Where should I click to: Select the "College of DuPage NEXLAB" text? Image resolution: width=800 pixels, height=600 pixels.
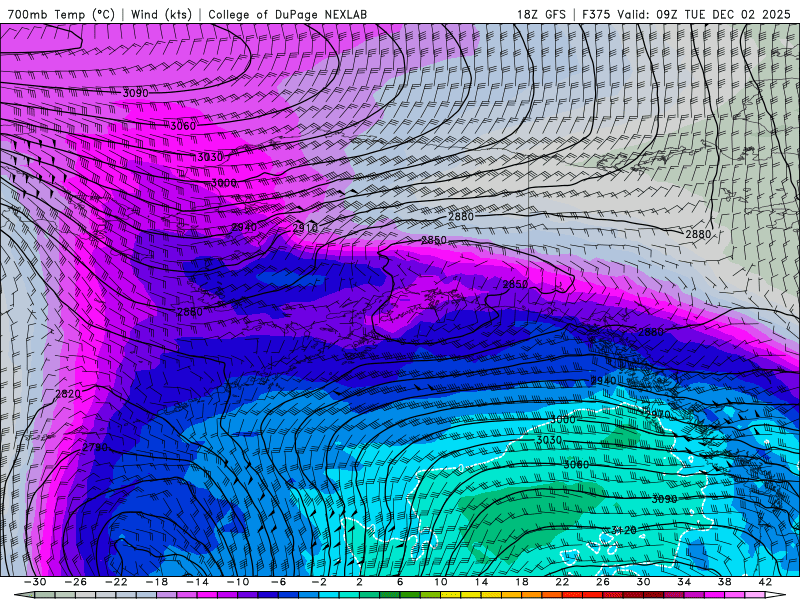(287, 14)
